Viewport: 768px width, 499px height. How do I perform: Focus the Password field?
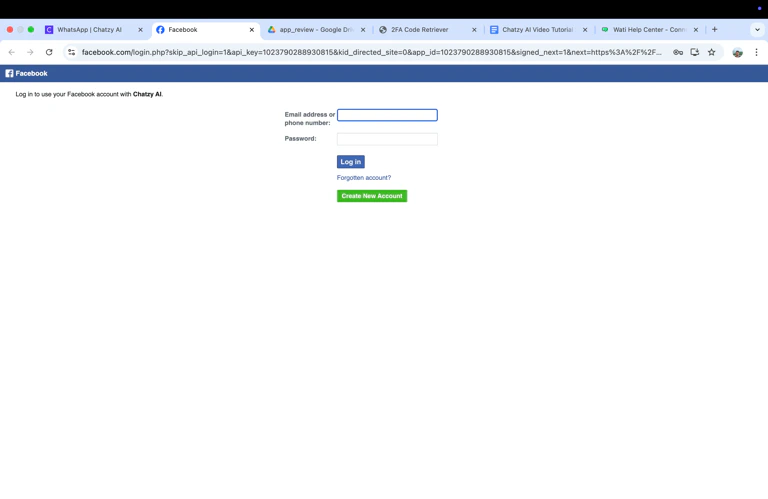(387, 139)
